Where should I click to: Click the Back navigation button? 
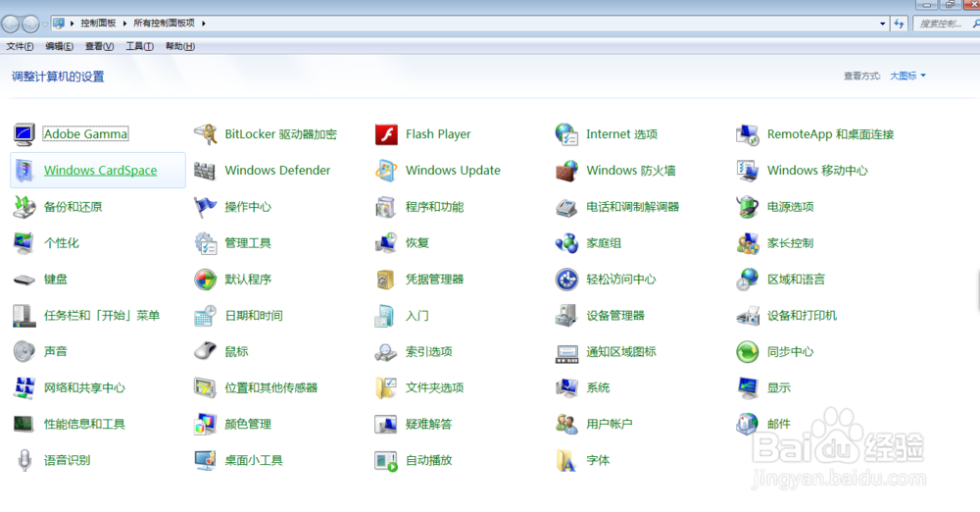(x=11, y=24)
